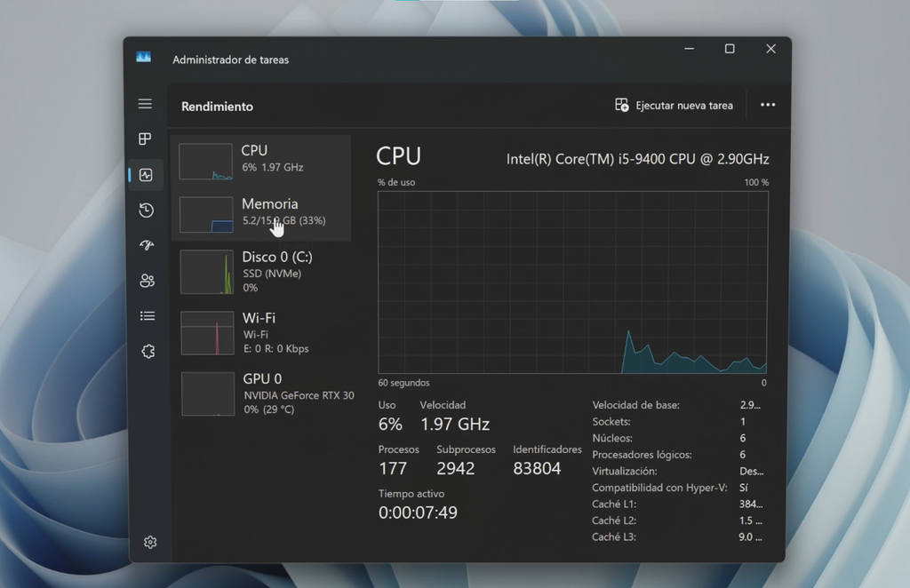Click the Memoria mini graph thumbnail
This screenshot has width=910, height=588.
tap(206, 215)
